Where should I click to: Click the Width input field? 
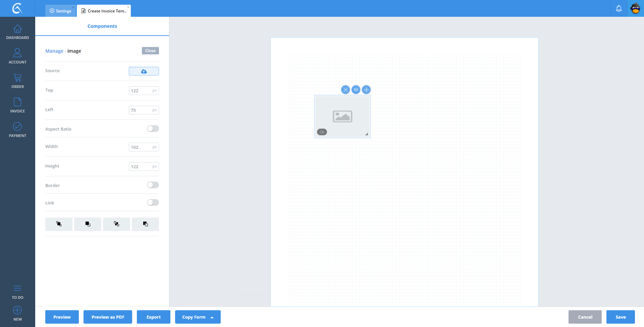point(141,147)
